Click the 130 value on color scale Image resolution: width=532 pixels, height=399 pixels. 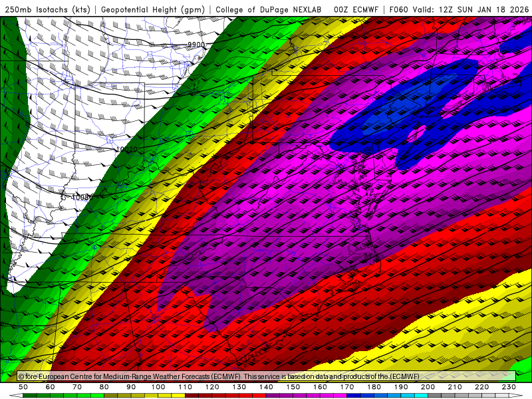tap(239, 387)
